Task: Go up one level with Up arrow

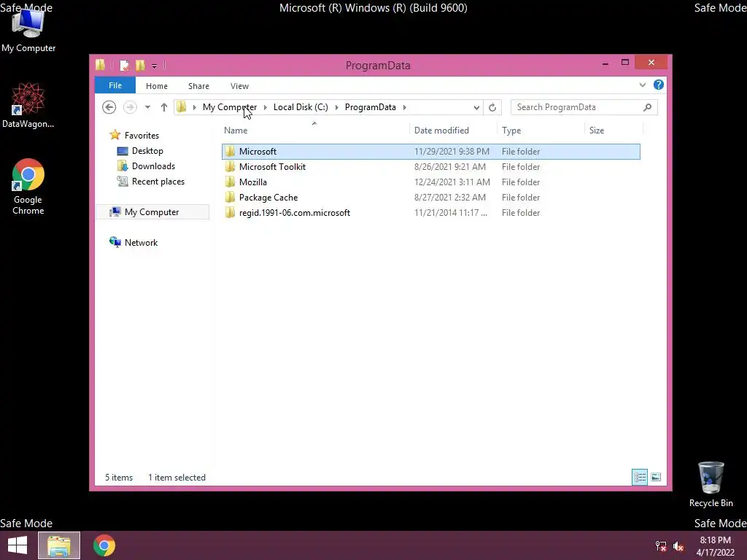Action: [164, 107]
